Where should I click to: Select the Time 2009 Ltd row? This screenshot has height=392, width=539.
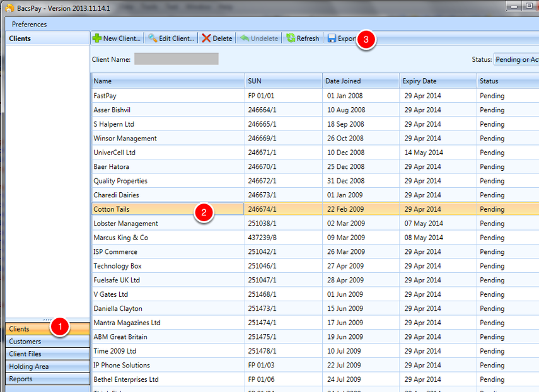click(315, 351)
